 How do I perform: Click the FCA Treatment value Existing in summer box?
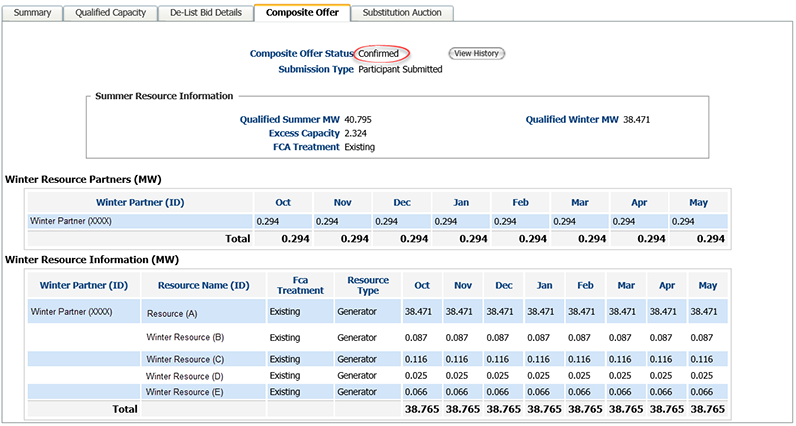coord(359,147)
